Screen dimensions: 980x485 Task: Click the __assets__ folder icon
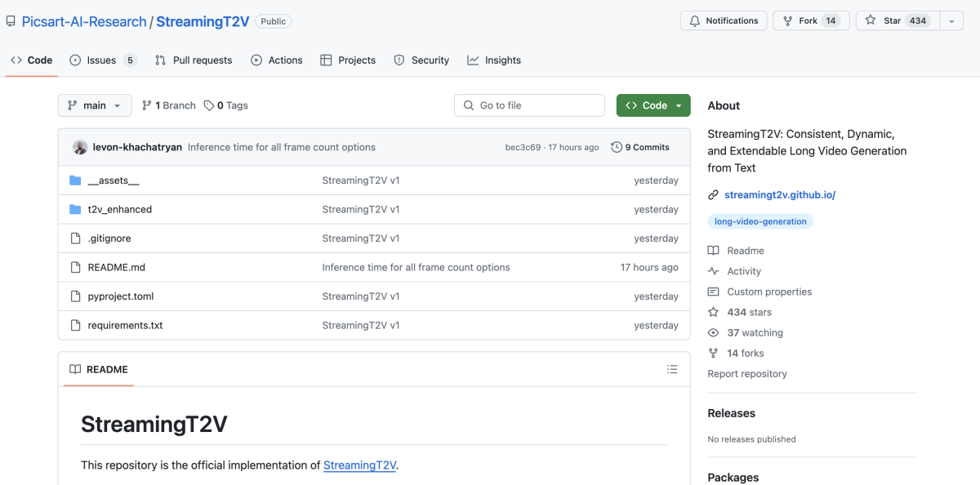[x=76, y=180]
